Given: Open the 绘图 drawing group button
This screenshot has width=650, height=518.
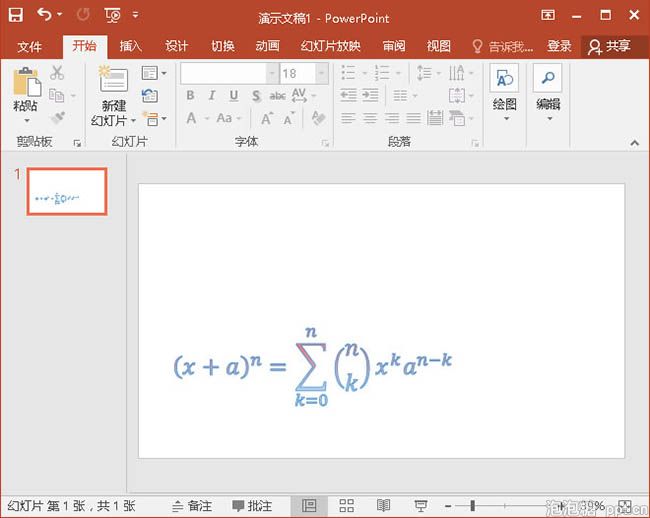Looking at the screenshot, I should (x=504, y=93).
